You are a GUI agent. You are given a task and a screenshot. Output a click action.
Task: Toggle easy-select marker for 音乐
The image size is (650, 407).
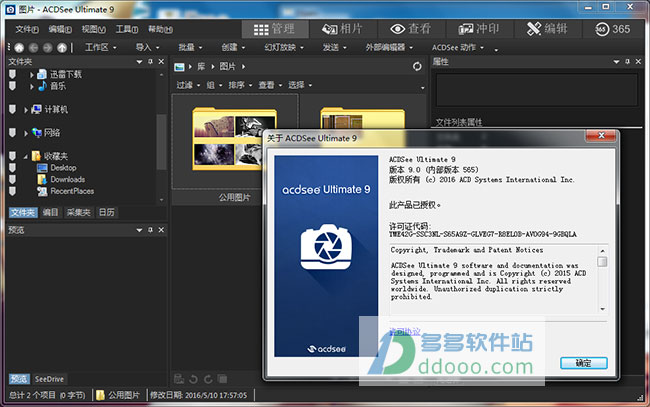click(12, 86)
